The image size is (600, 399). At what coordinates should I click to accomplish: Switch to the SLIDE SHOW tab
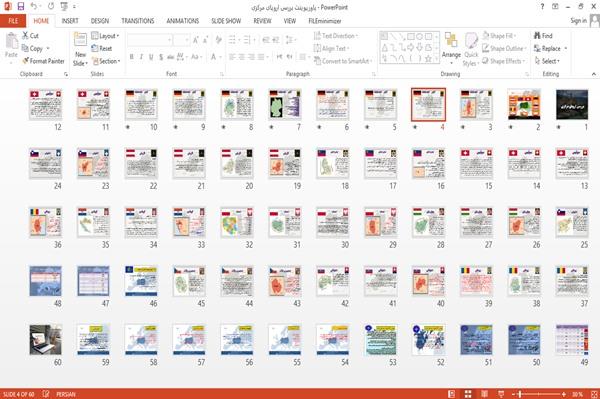point(226,21)
